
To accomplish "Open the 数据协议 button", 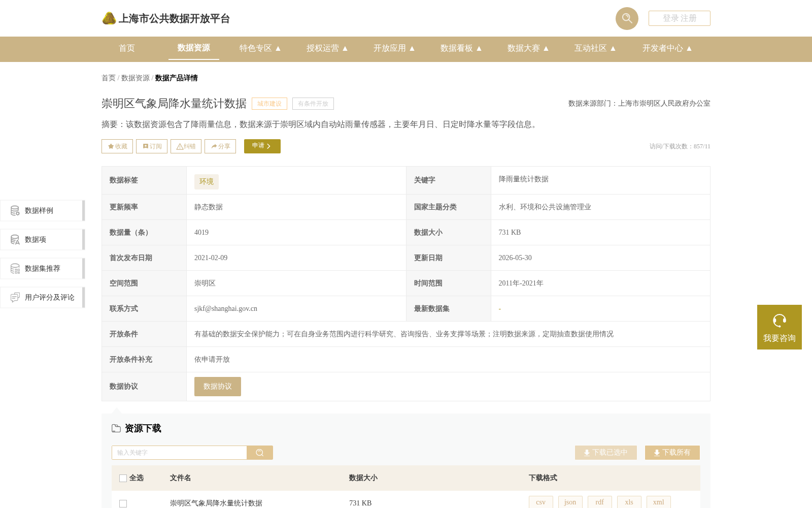I will coord(218,387).
